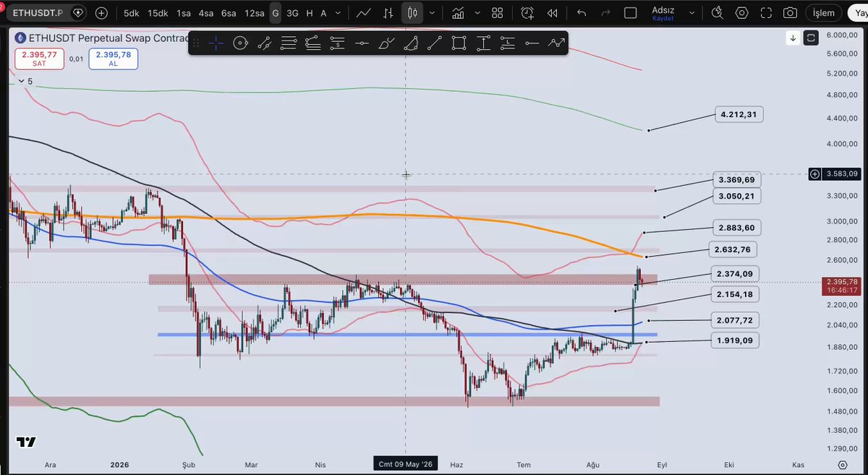This screenshot has height=475, width=868.
Task: Open chart settings hexagon icon
Action: pyautogui.click(x=741, y=13)
